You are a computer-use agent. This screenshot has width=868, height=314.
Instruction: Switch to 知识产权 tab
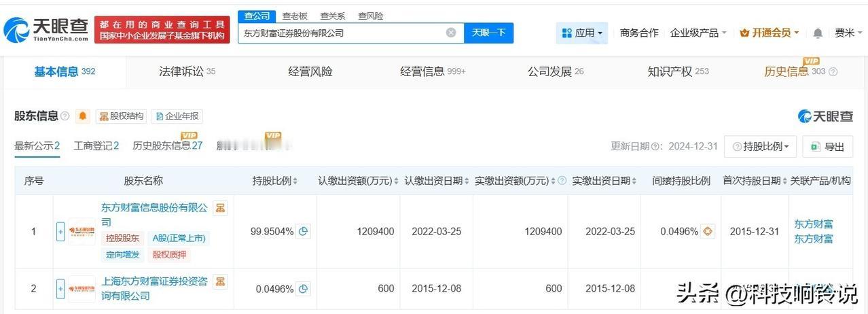coord(678,71)
